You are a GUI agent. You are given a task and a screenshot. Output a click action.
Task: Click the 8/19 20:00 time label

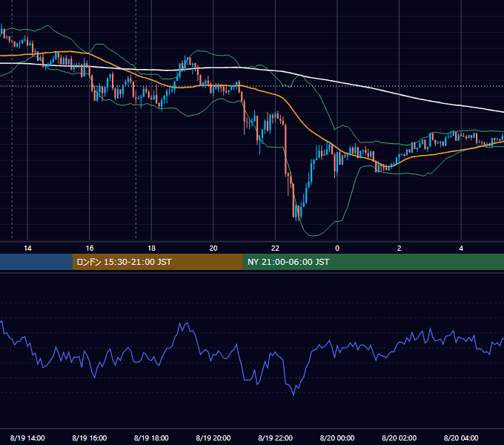[213, 438]
